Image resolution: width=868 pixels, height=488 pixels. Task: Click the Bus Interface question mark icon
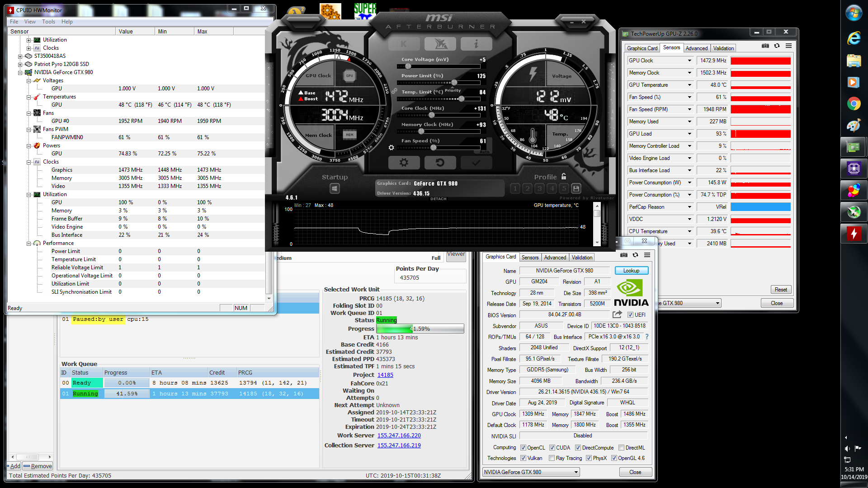[x=646, y=337]
